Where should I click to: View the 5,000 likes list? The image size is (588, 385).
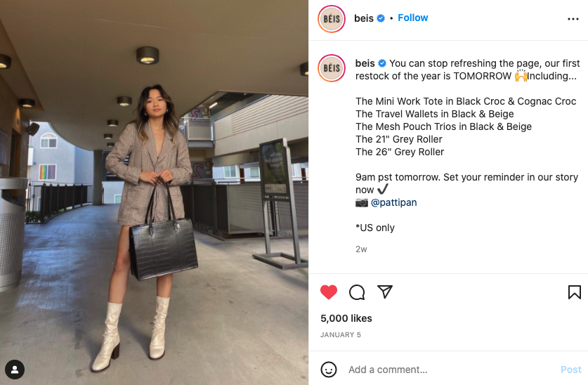tap(346, 318)
